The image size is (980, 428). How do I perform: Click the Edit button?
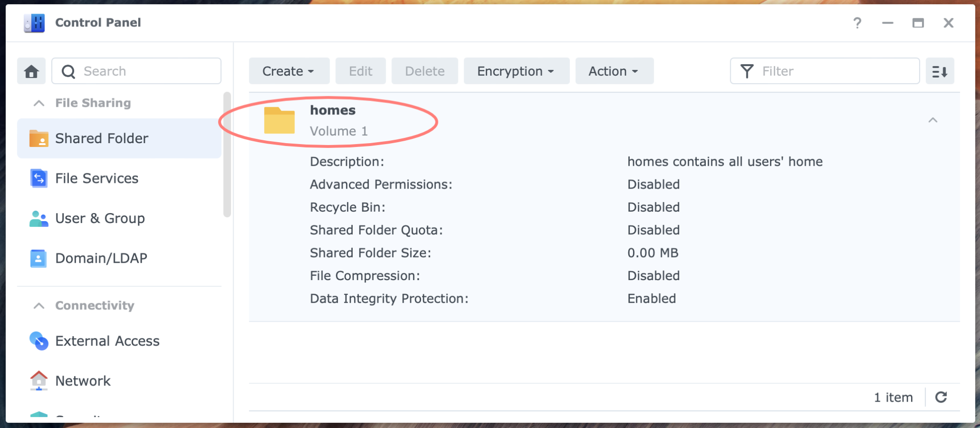360,71
